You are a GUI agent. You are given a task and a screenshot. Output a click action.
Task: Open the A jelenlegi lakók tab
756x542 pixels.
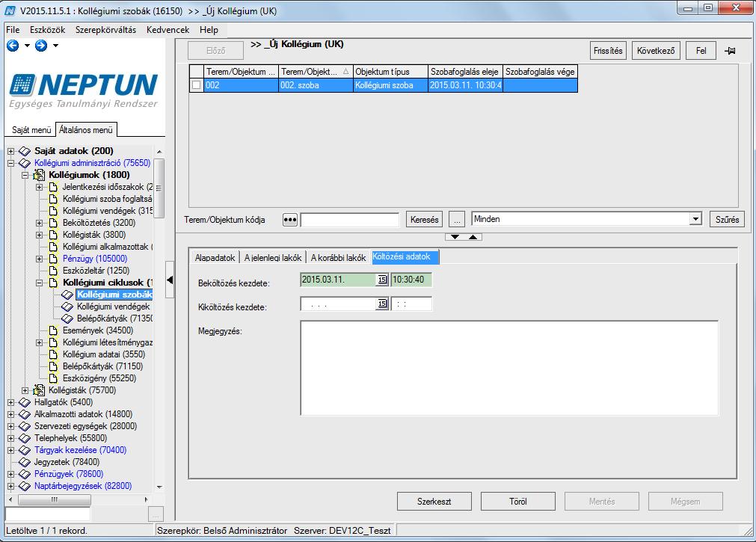click(x=273, y=257)
